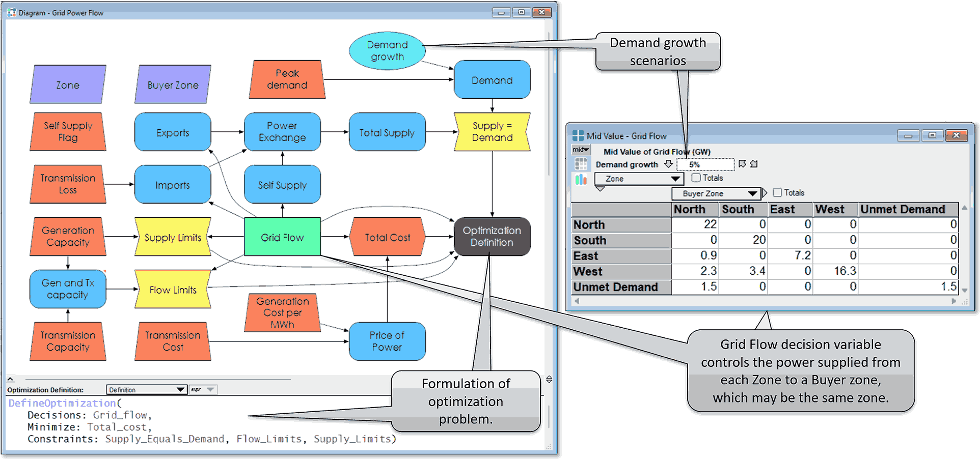Click column pivot triangle after Buyer Zone
This screenshot has width=980, height=459.
click(x=765, y=193)
